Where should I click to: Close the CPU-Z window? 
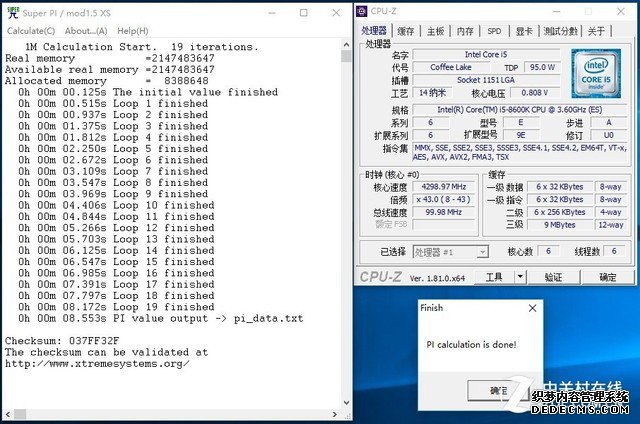point(621,11)
